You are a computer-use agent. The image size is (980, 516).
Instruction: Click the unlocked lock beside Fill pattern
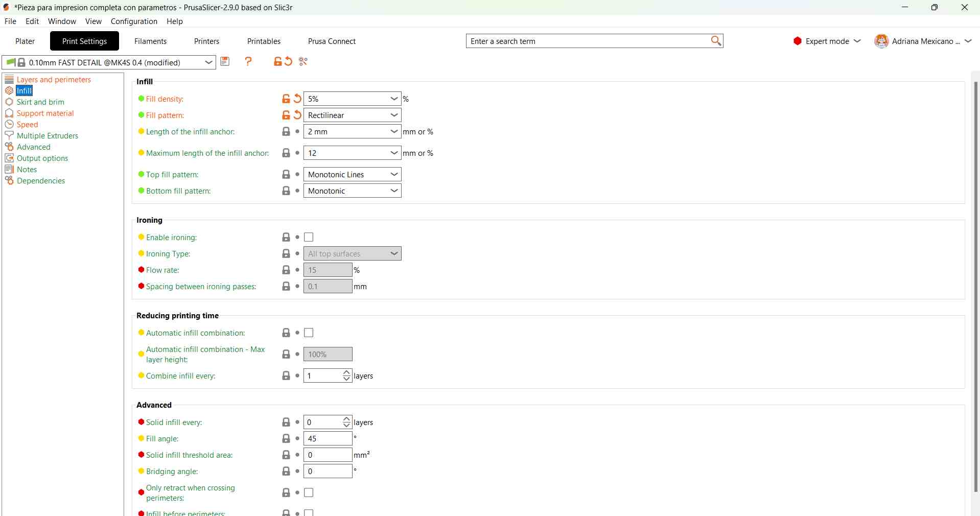286,115
